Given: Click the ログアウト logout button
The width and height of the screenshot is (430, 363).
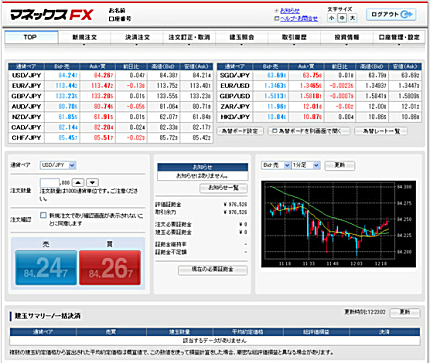Looking at the screenshot, I should click(391, 14).
